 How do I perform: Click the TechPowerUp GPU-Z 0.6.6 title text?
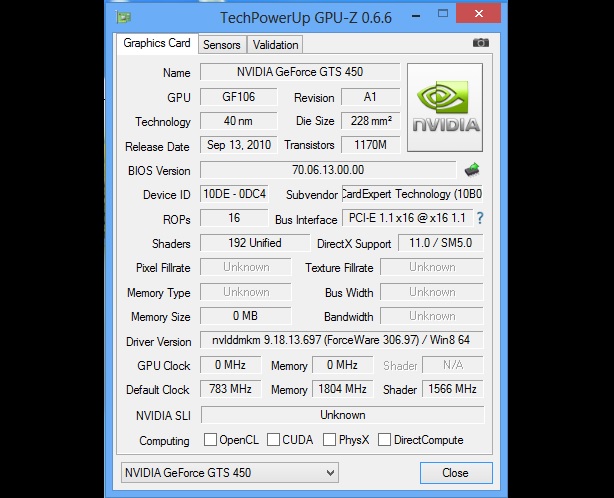[306, 18]
